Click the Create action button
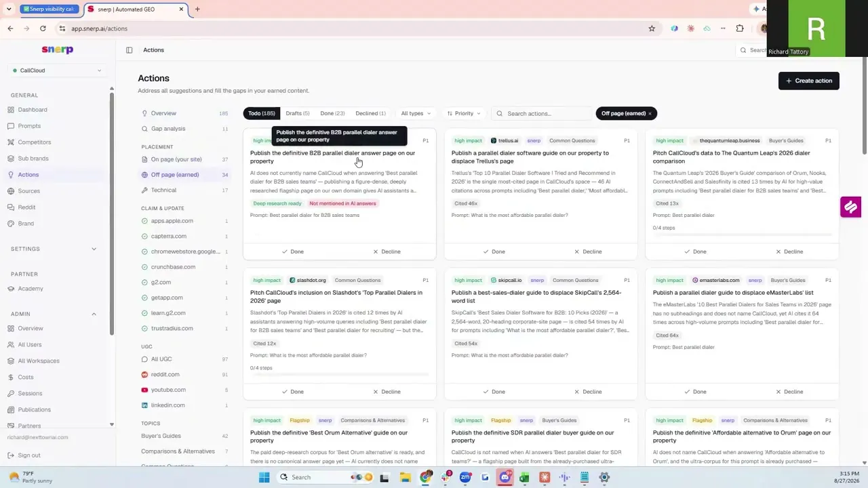This screenshot has height=488, width=868. pos(809,81)
